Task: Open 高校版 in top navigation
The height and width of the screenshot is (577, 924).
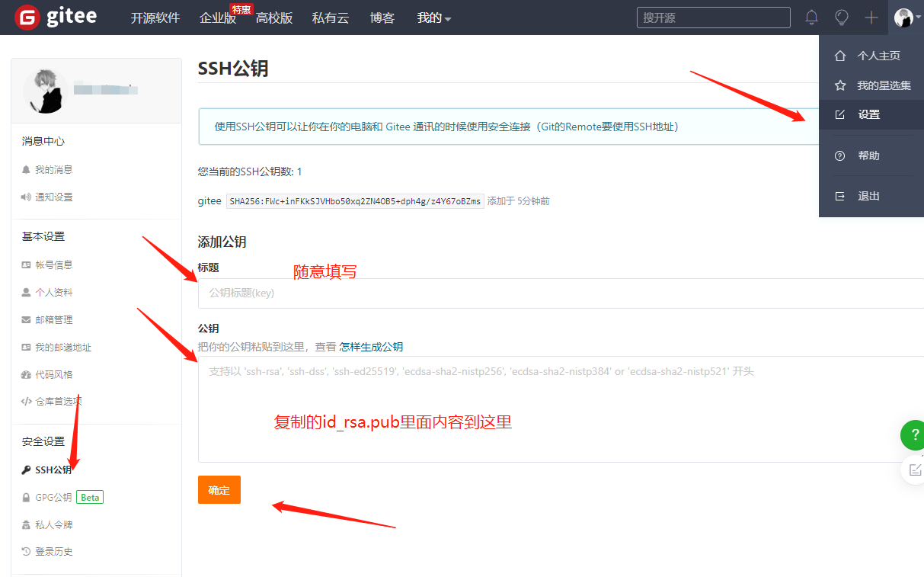Action: [x=274, y=18]
